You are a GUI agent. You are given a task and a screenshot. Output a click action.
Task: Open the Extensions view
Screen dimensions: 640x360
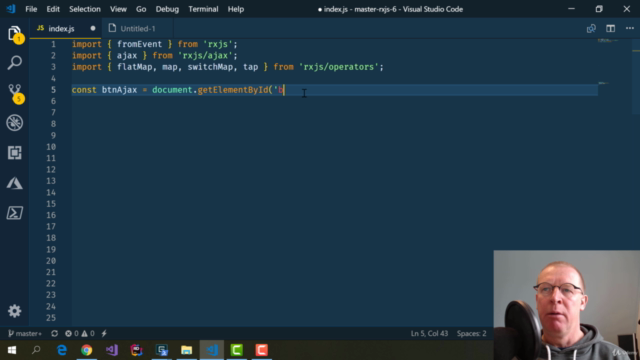point(15,153)
